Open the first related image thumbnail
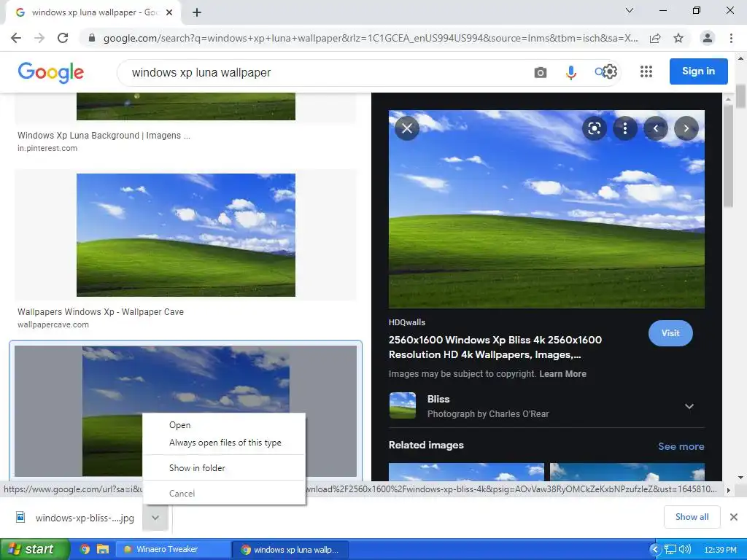Viewport: 747px width, 560px height. 466,472
